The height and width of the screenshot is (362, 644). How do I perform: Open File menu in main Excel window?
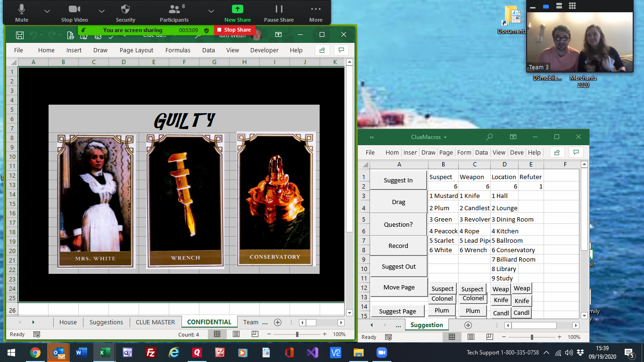(x=18, y=50)
